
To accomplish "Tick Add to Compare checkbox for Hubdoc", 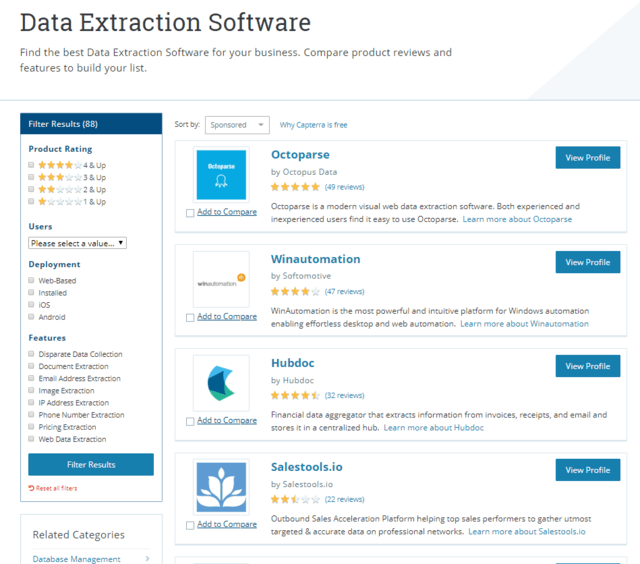I will (190, 422).
